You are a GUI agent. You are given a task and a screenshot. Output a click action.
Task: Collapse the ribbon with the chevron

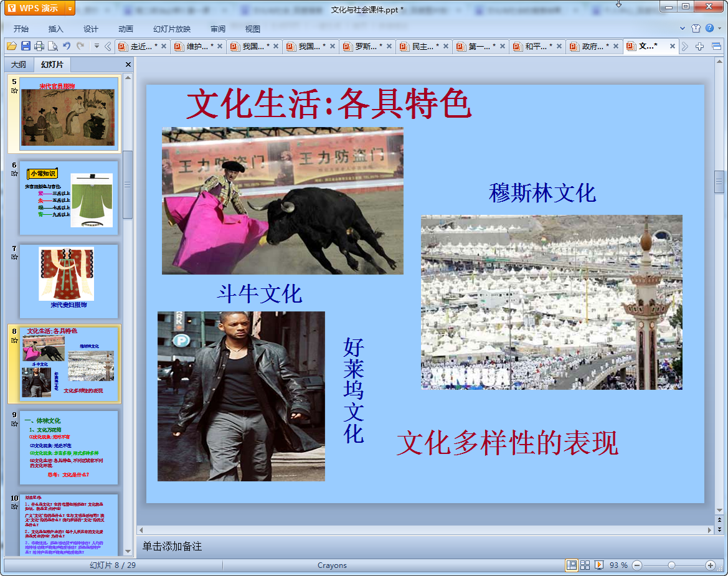683,28
